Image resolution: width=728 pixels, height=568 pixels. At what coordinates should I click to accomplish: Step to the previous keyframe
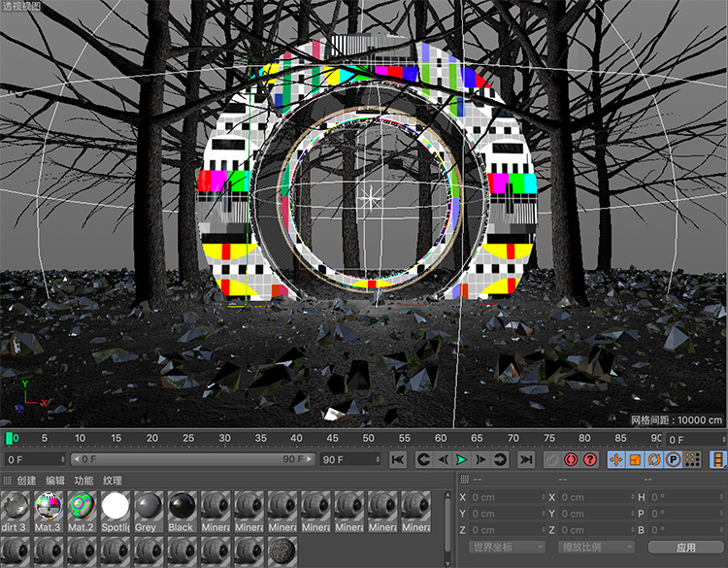click(x=423, y=459)
